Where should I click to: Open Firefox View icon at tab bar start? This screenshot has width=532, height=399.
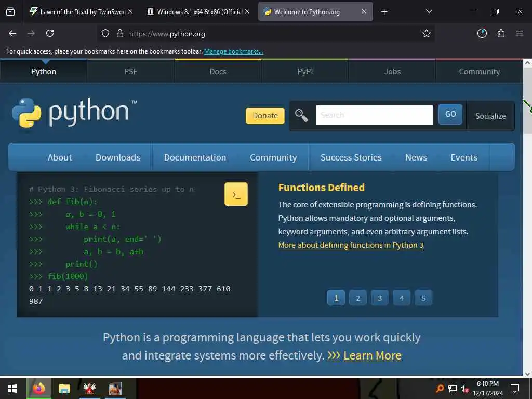coord(10,12)
